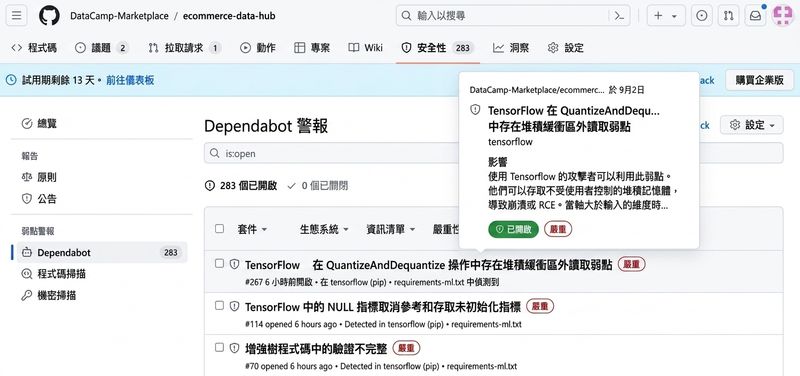Click #267 6 小時前開啟 alert metadata
Image resolution: width=800 pixels, height=376 pixels.
(x=279, y=282)
